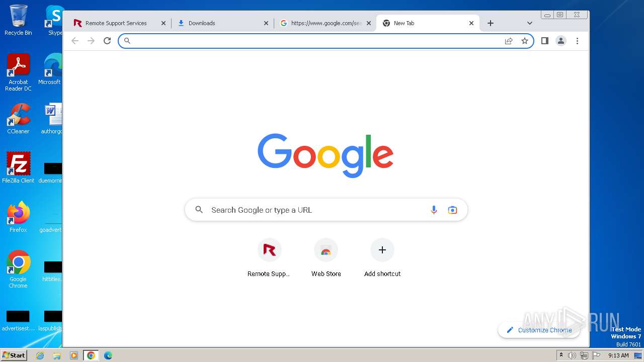Open Microsoft Edge from taskbar

[108, 355]
